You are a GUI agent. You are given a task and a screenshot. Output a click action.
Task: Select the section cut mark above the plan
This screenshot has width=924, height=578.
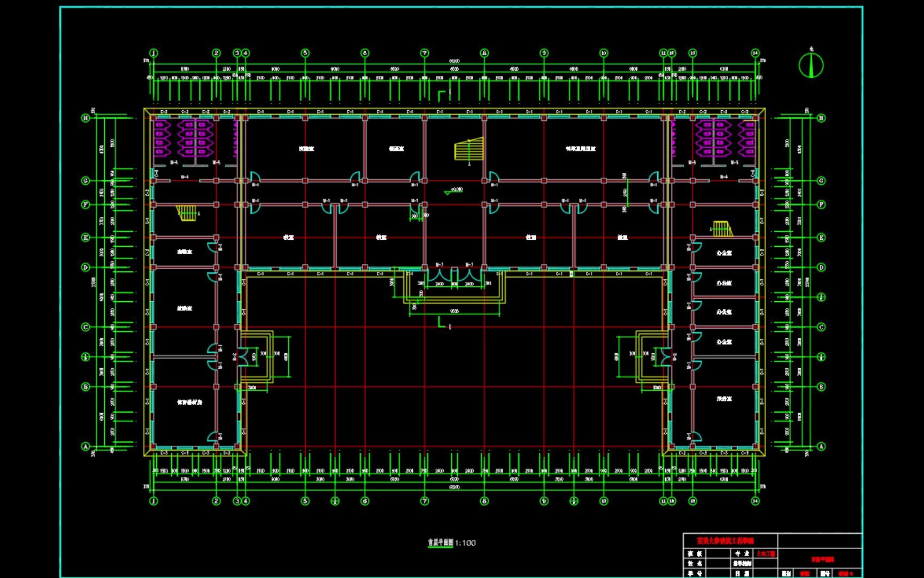[x=443, y=95]
